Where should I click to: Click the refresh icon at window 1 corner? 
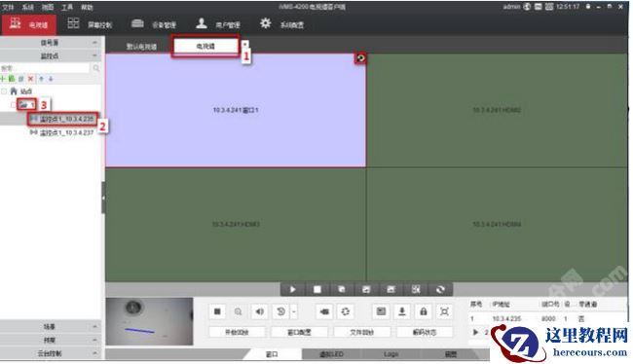[360, 58]
